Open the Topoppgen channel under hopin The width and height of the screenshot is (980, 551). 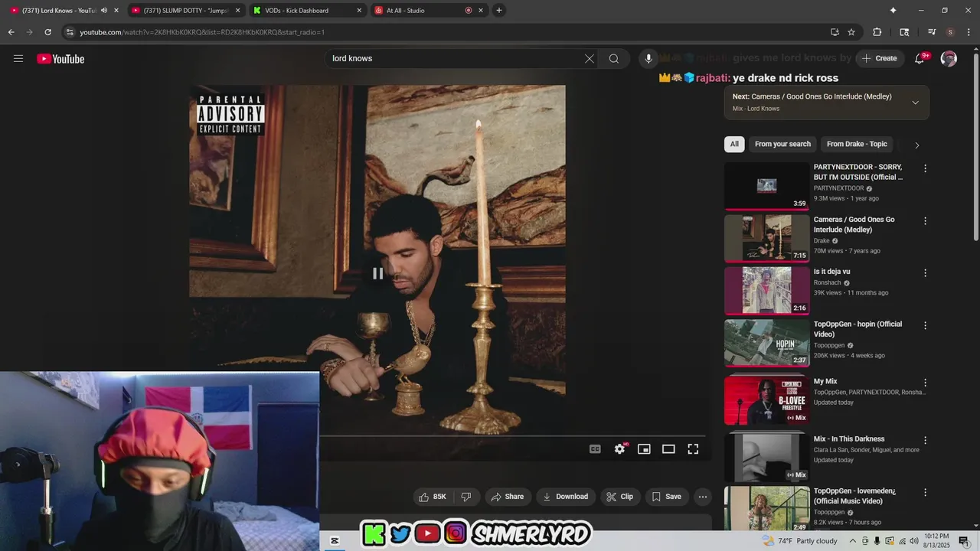tap(831, 345)
